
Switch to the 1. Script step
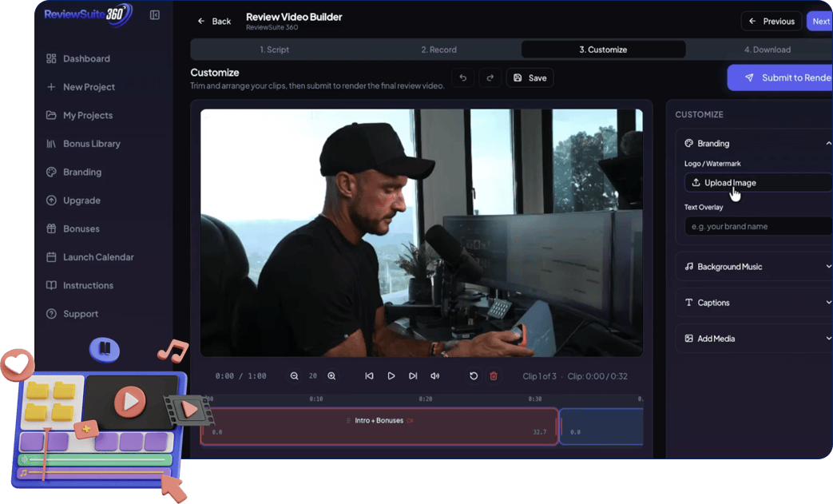tap(275, 50)
